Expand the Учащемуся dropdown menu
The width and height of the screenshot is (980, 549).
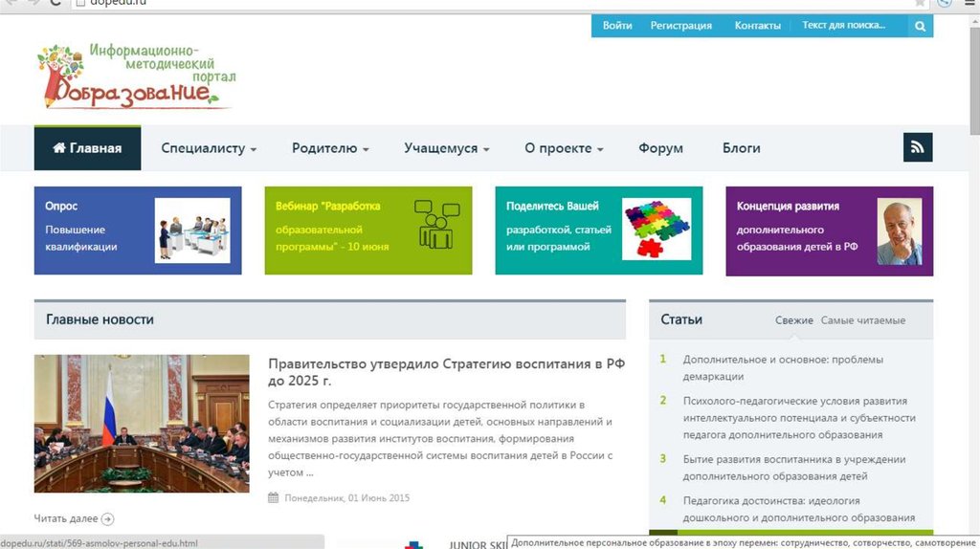pyautogui.click(x=446, y=148)
